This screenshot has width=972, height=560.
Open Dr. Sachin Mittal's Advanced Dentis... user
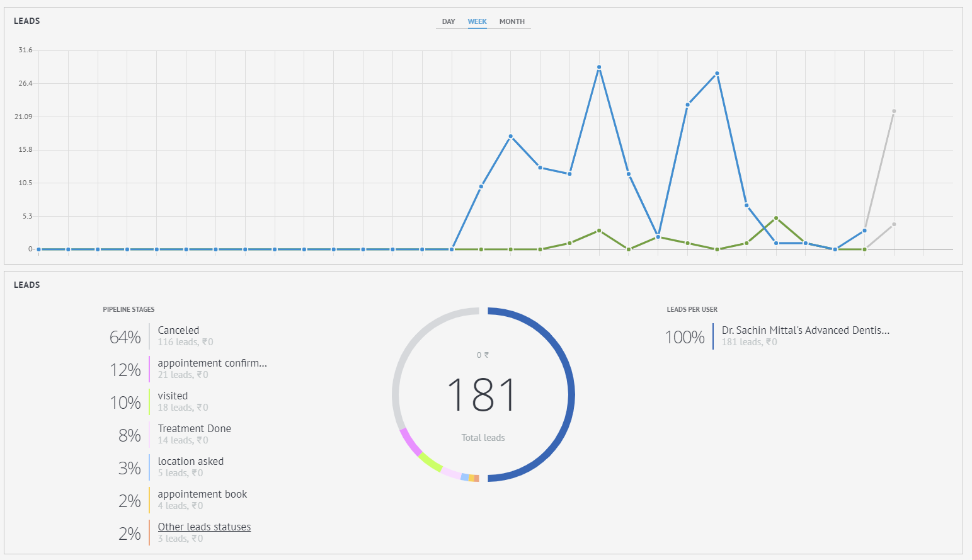pyautogui.click(x=806, y=330)
